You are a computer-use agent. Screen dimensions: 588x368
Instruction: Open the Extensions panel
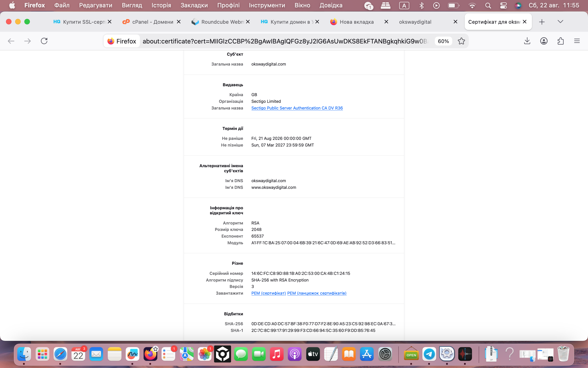pos(560,41)
